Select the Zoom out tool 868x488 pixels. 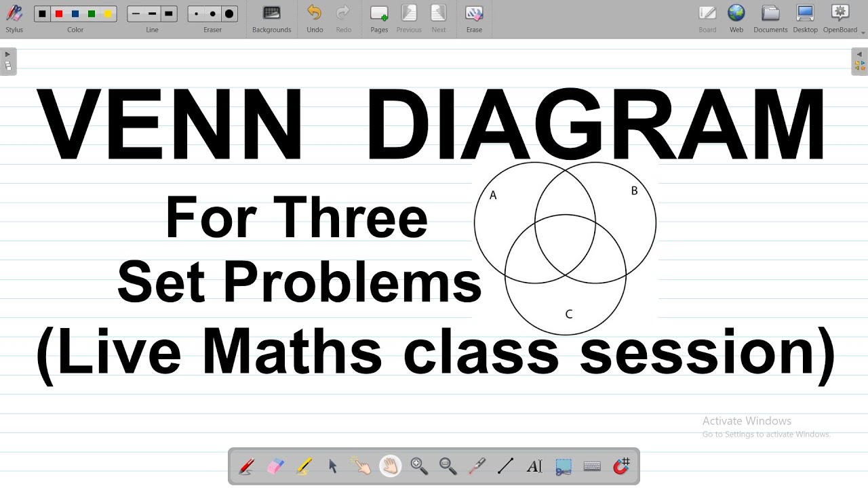[x=448, y=466]
